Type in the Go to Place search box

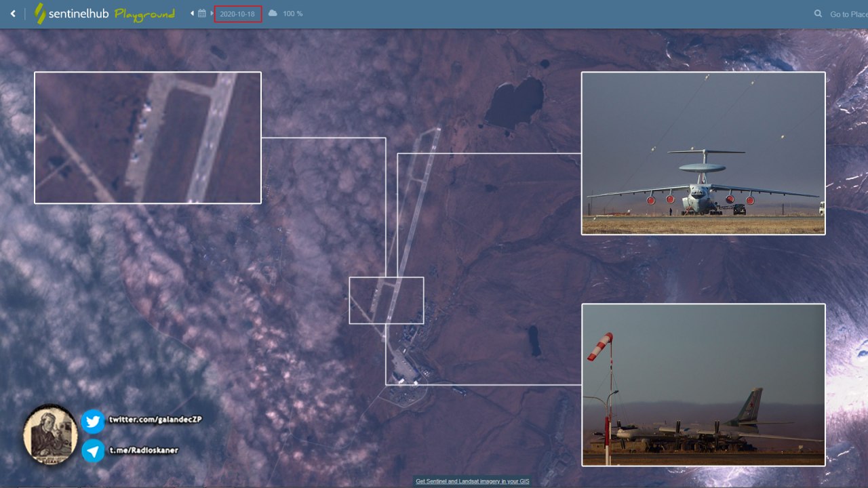point(848,14)
